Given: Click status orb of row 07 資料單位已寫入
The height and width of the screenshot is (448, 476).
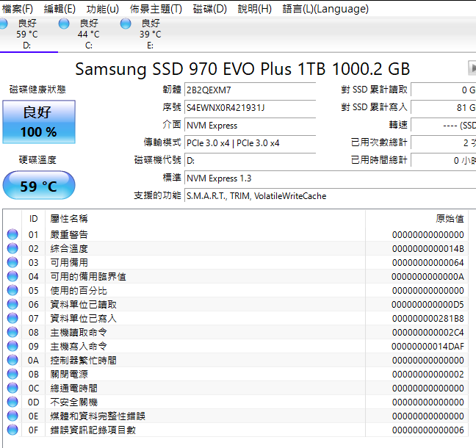Looking at the screenshot, I should 12,318.
